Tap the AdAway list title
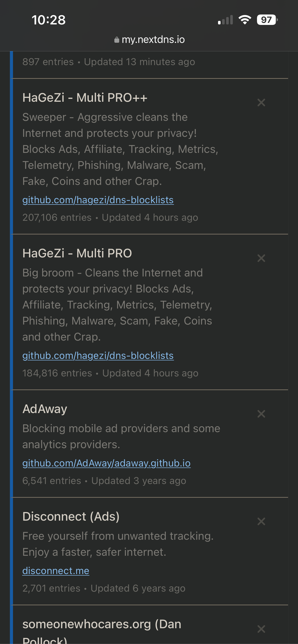The width and height of the screenshot is (298, 644). [45, 409]
